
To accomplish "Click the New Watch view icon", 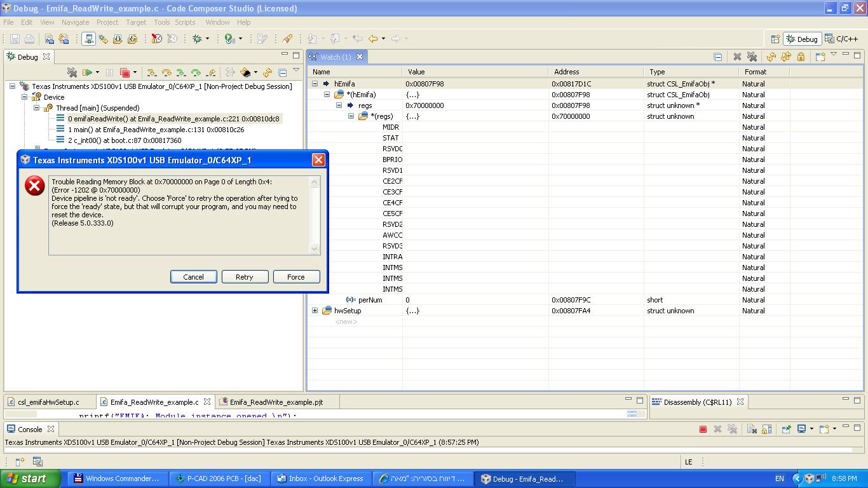I will point(820,57).
